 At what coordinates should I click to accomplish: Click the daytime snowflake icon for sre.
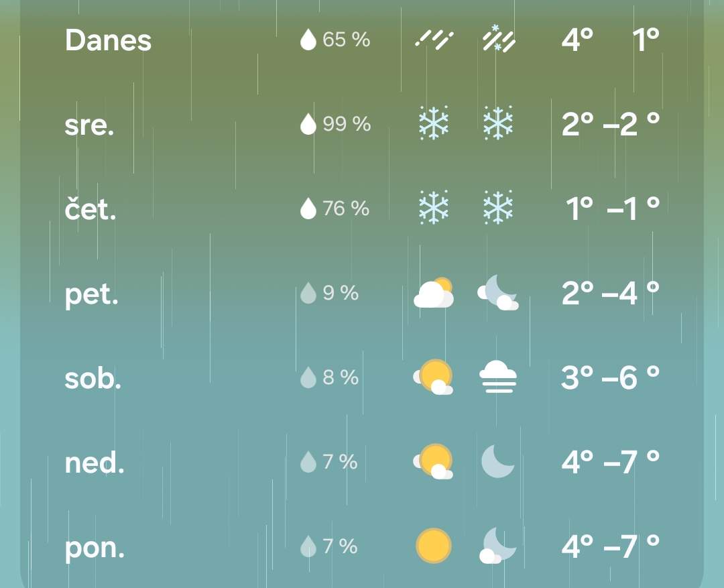pyautogui.click(x=433, y=123)
